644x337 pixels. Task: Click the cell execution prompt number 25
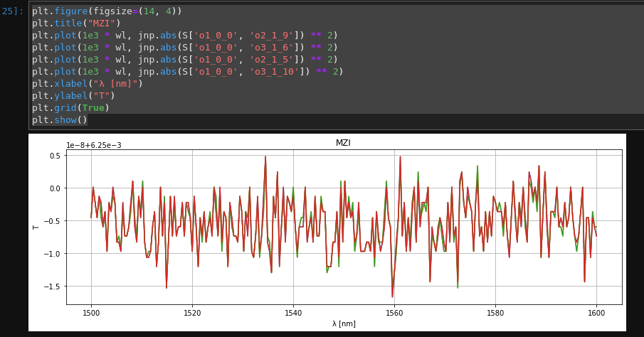pos(11,11)
